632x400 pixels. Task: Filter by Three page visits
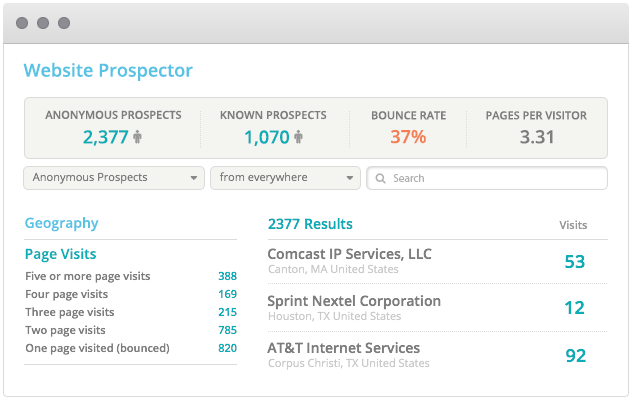pos(70,312)
